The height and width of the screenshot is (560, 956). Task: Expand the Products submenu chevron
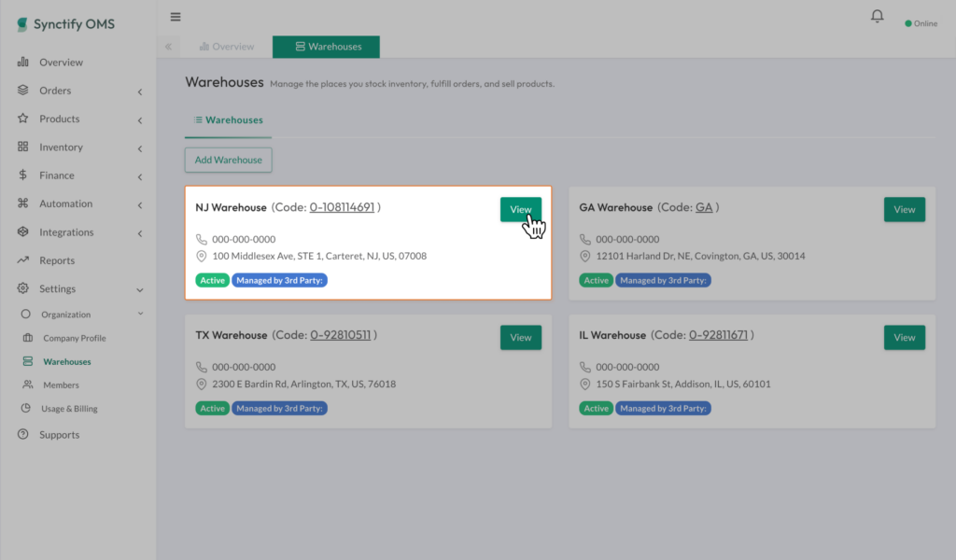[x=140, y=120]
